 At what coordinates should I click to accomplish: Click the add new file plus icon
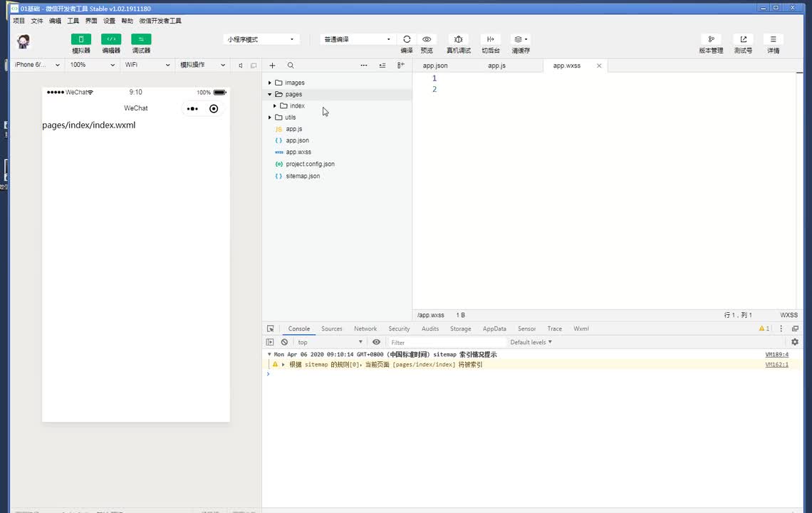pos(272,66)
